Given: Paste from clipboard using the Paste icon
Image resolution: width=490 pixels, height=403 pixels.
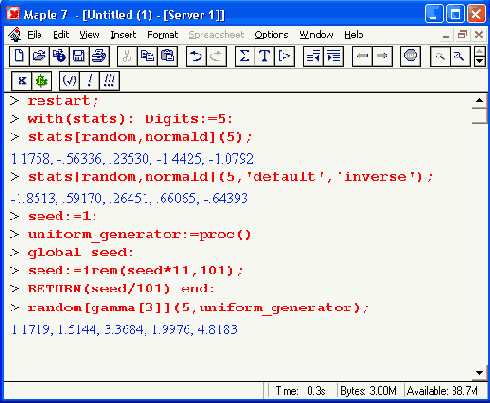Looking at the screenshot, I should [x=167, y=56].
